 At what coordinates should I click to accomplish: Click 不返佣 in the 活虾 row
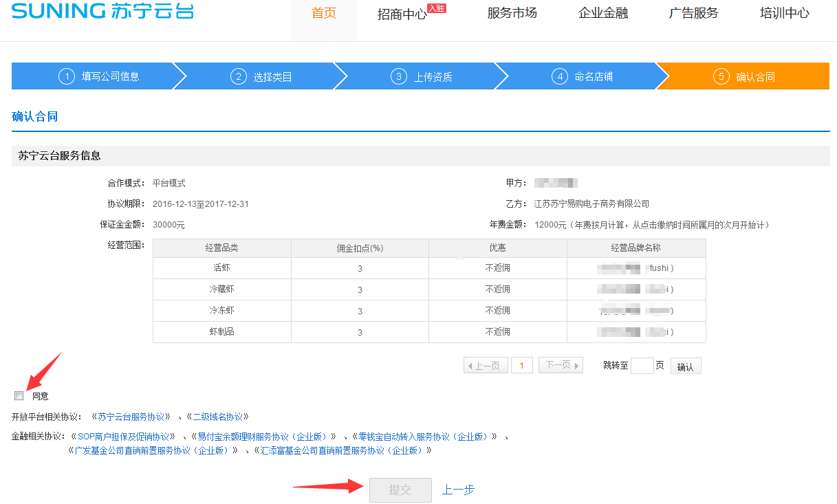[x=497, y=267]
